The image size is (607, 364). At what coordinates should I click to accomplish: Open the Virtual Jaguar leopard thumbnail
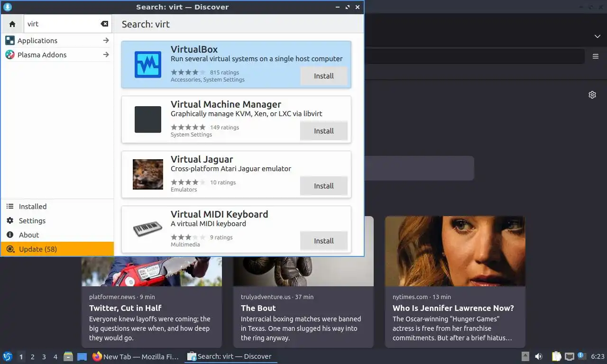tap(148, 174)
